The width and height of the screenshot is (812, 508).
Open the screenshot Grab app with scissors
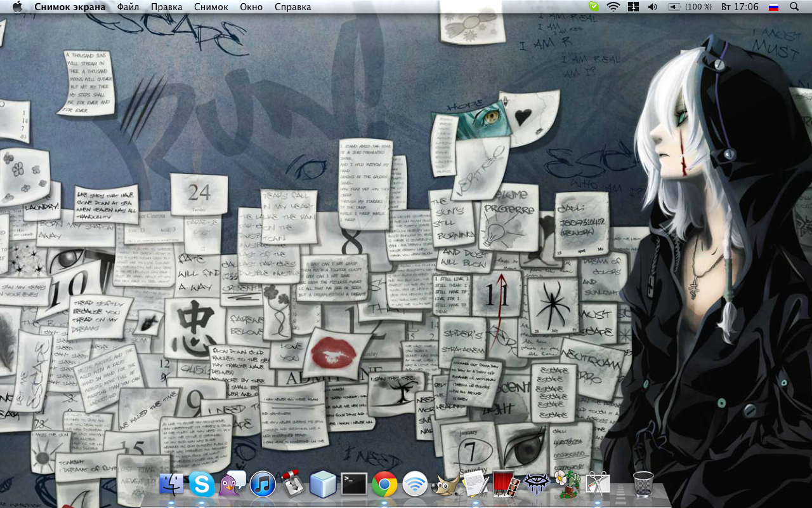(598, 485)
